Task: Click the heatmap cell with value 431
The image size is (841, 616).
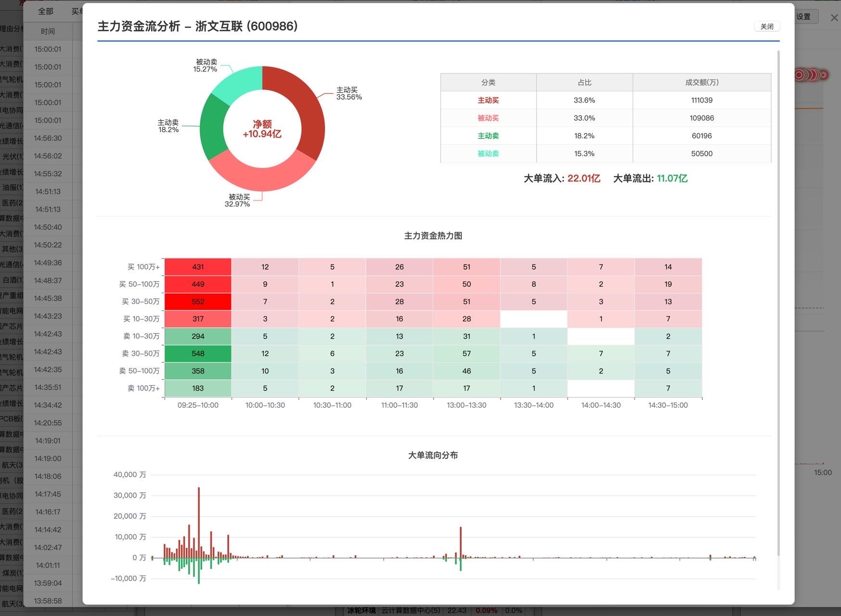Action: 198,267
